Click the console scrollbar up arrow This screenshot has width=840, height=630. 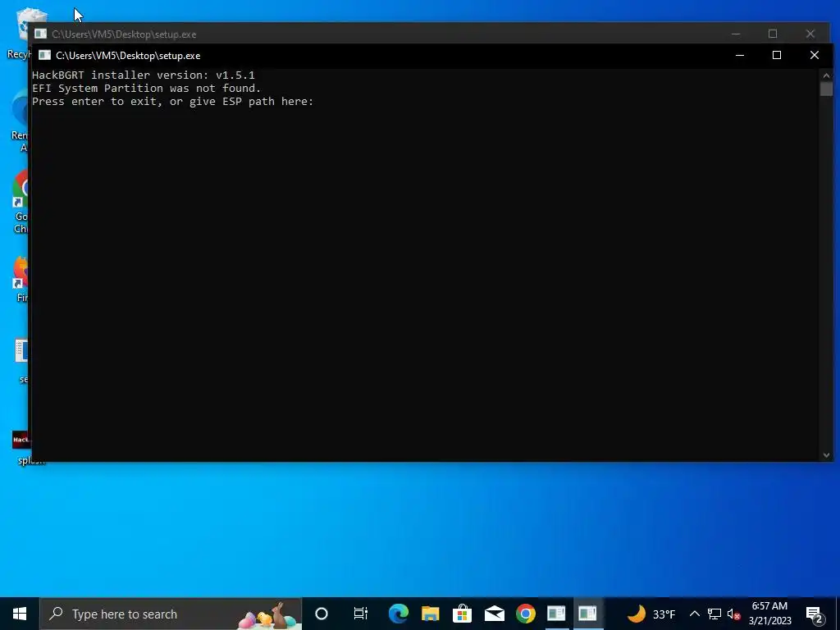826,75
